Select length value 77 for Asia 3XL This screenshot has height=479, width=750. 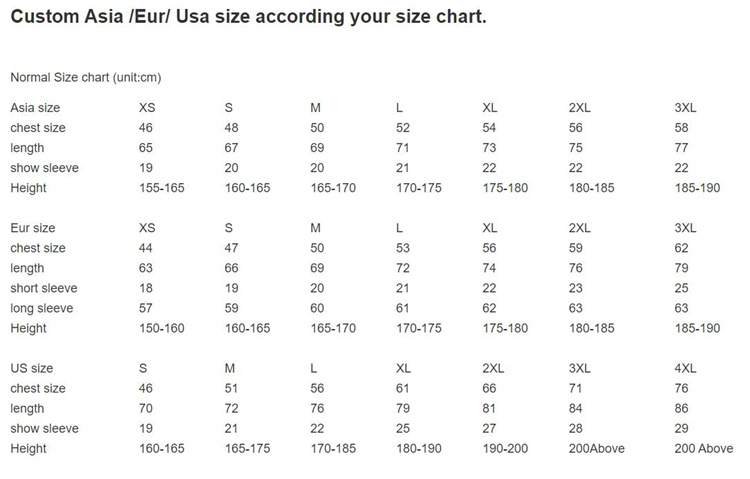(682, 148)
